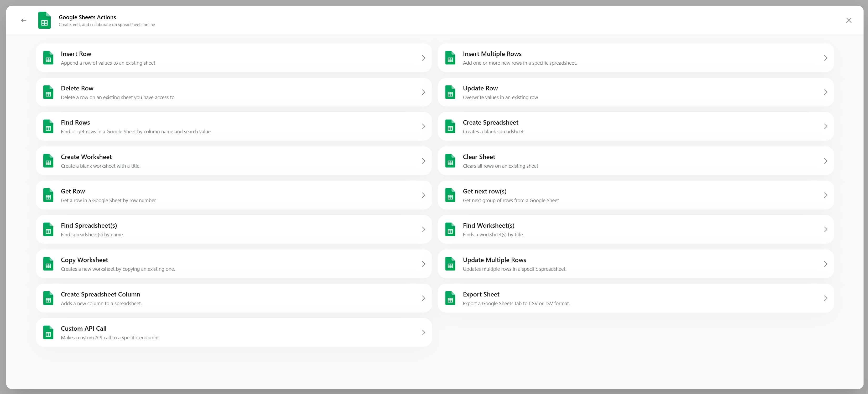Click the Create Spreadsheet sheet icon
The image size is (868, 394).
450,126
